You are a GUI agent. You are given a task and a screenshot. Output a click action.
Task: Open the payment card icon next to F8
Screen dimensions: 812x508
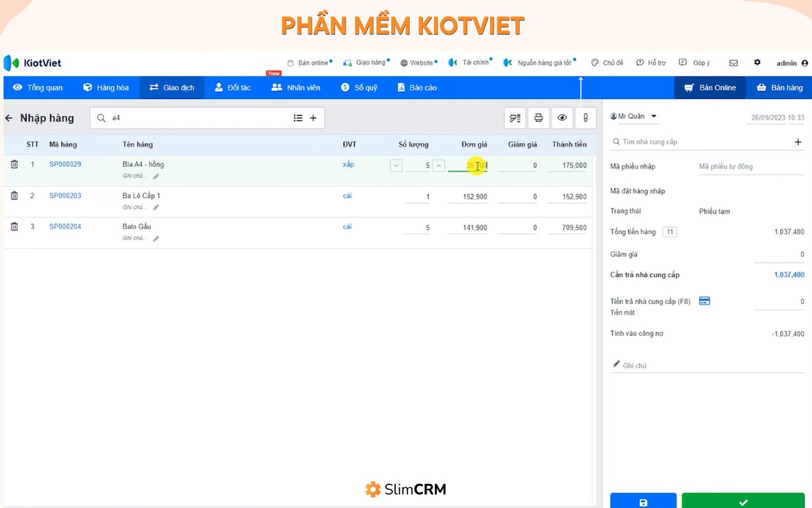(x=704, y=301)
